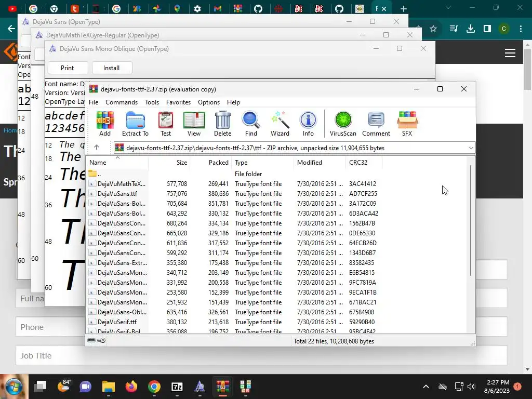This screenshot has width=532, height=399.
Task: Expand Chrome tab search chevron
Action: click(x=448, y=7)
